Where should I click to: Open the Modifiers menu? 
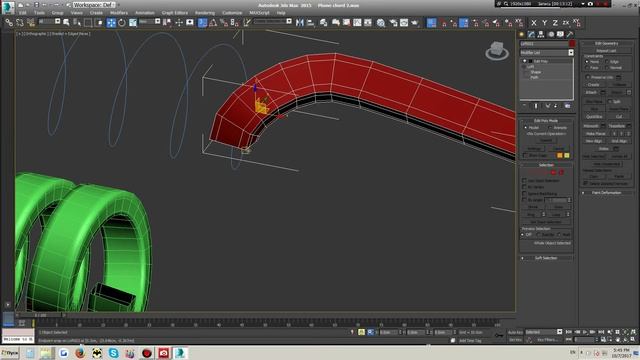click(119, 13)
